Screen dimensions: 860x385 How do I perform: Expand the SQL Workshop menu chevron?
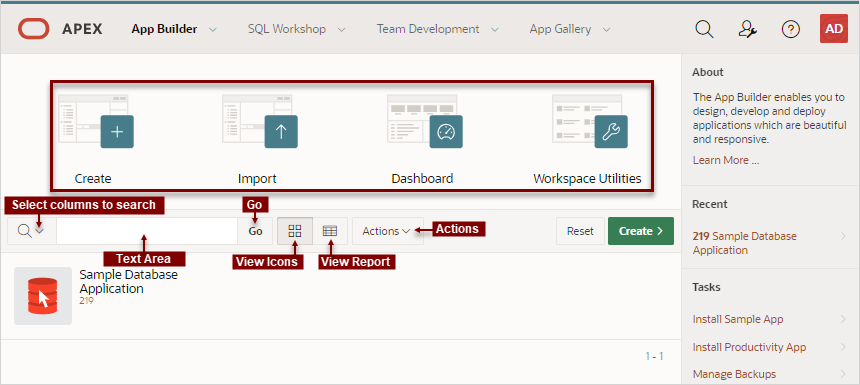pyautogui.click(x=342, y=30)
